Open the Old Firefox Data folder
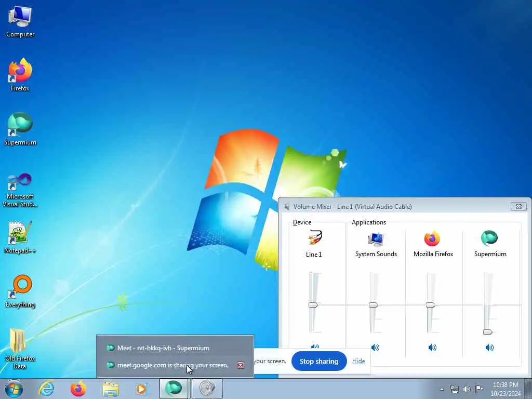 tap(20, 349)
